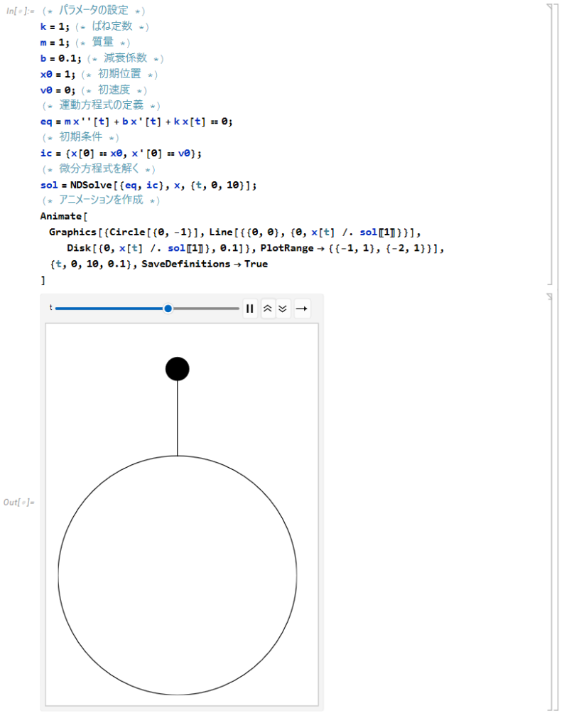Click the t slider thumb
The height and width of the screenshot is (728, 564).
[168, 309]
